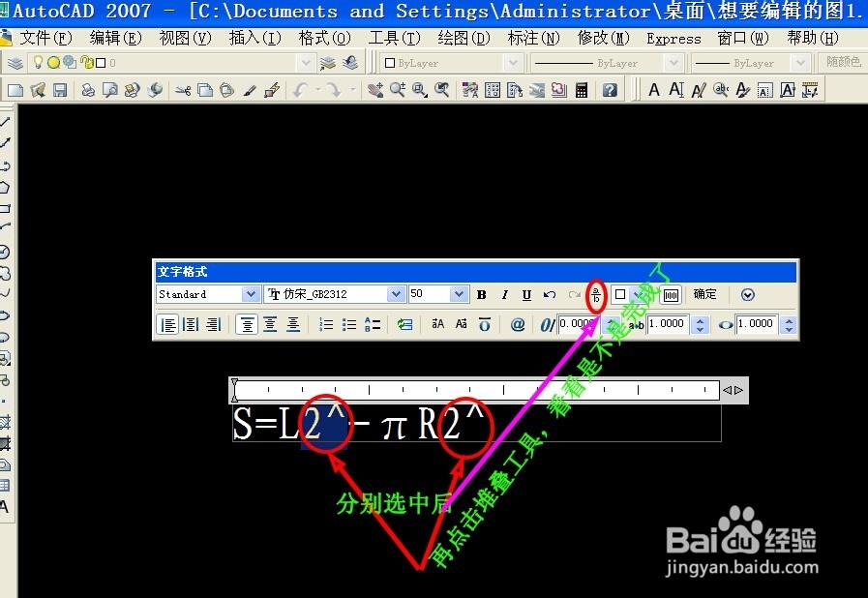Click the Open file icon
Image resolution: width=868 pixels, height=598 pixels.
tap(38, 90)
